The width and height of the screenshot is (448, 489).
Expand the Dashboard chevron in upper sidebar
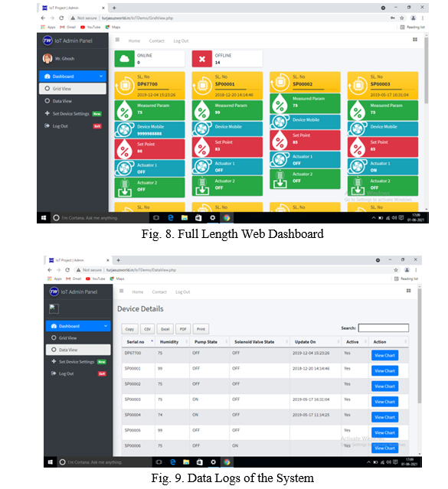[x=101, y=76]
